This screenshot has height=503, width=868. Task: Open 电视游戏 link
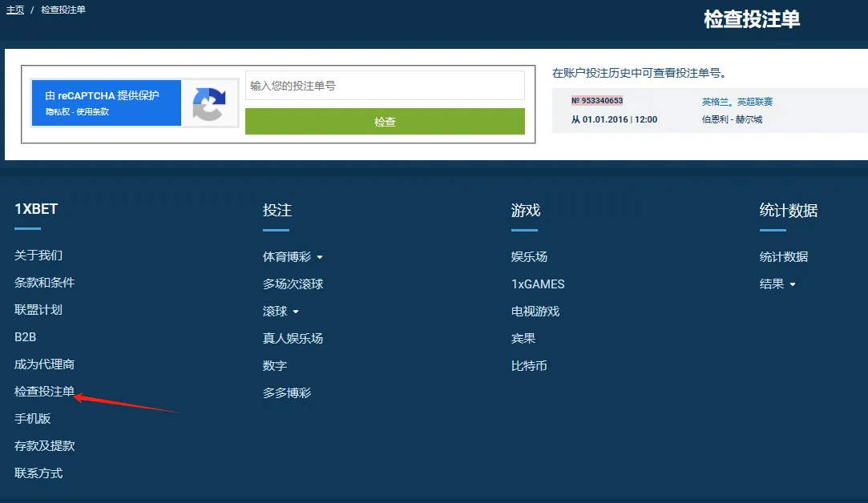[535, 311]
